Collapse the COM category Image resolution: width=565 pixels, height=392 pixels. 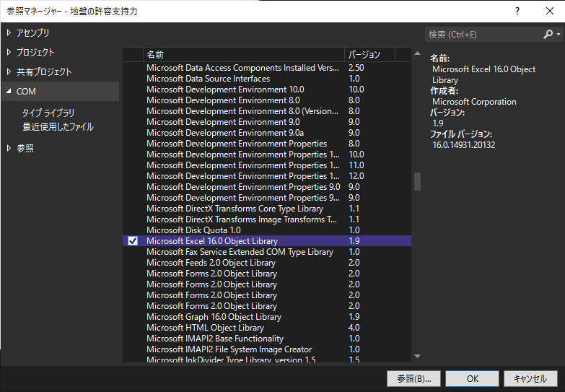(x=9, y=91)
